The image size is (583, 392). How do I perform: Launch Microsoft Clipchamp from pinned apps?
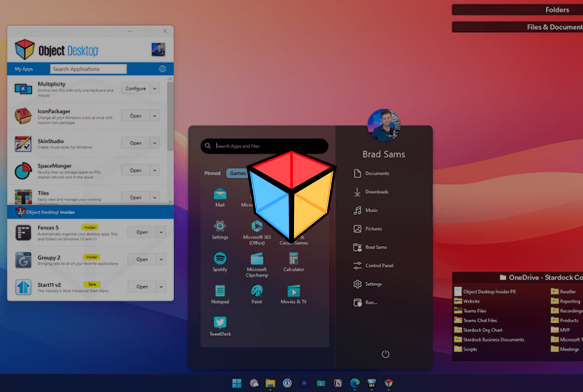257,265
